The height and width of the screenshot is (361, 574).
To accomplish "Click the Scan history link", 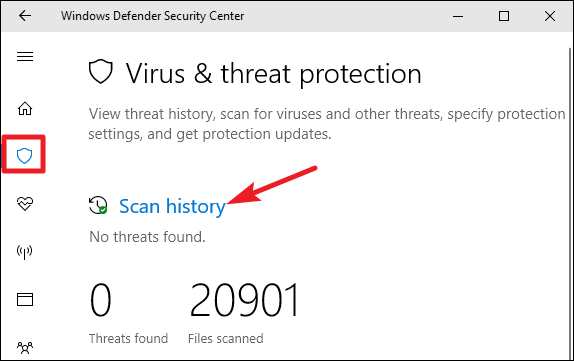I will point(172,206).
